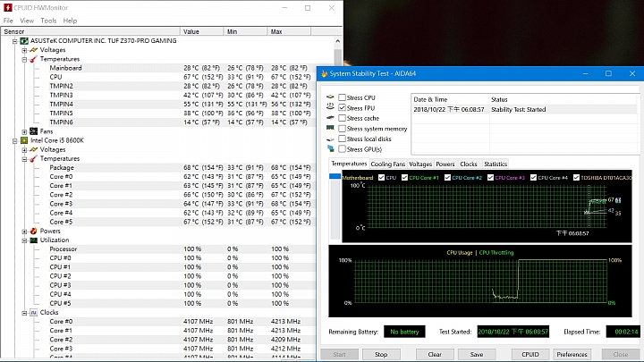The image size is (644, 362).
Task: Click the Stress system memory RAM icon
Action: [330, 128]
